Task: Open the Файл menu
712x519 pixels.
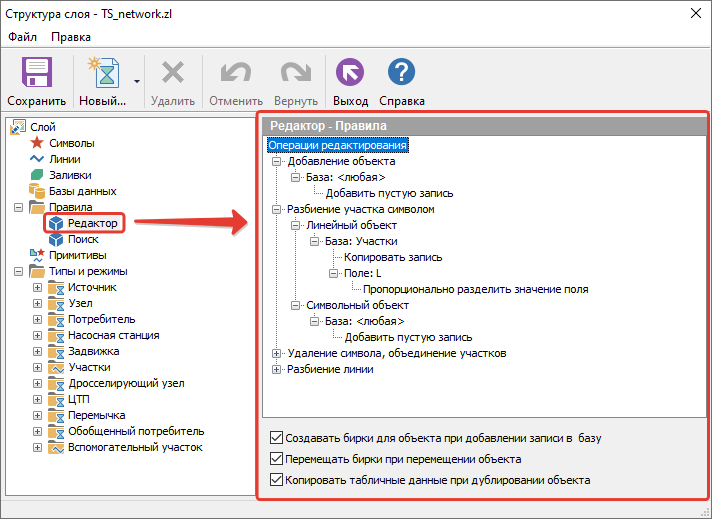Action: tap(22, 37)
